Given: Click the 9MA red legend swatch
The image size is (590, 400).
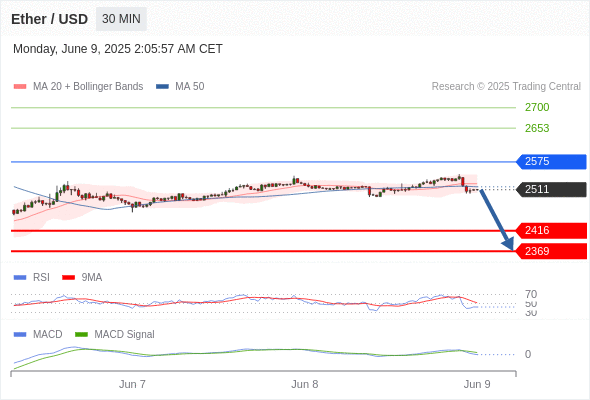Looking at the screenshot, I should click(68, 278).
